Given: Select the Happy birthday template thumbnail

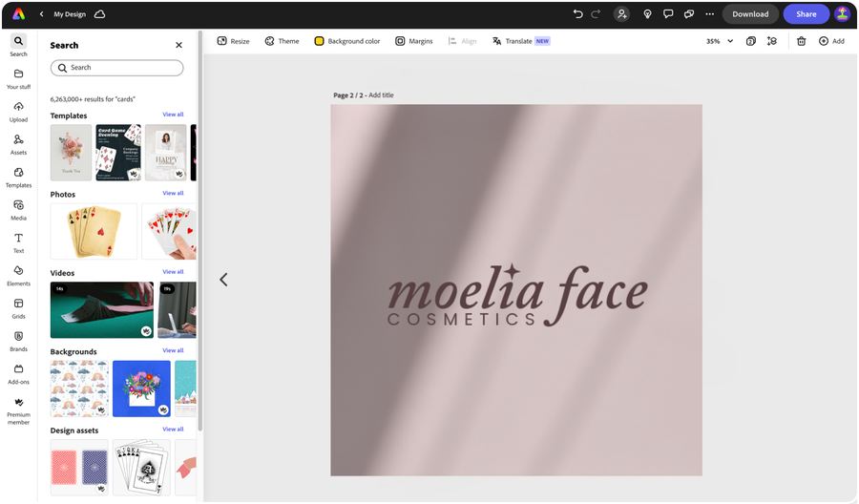Looking at the screenshot, I should (x=166, y=153).
